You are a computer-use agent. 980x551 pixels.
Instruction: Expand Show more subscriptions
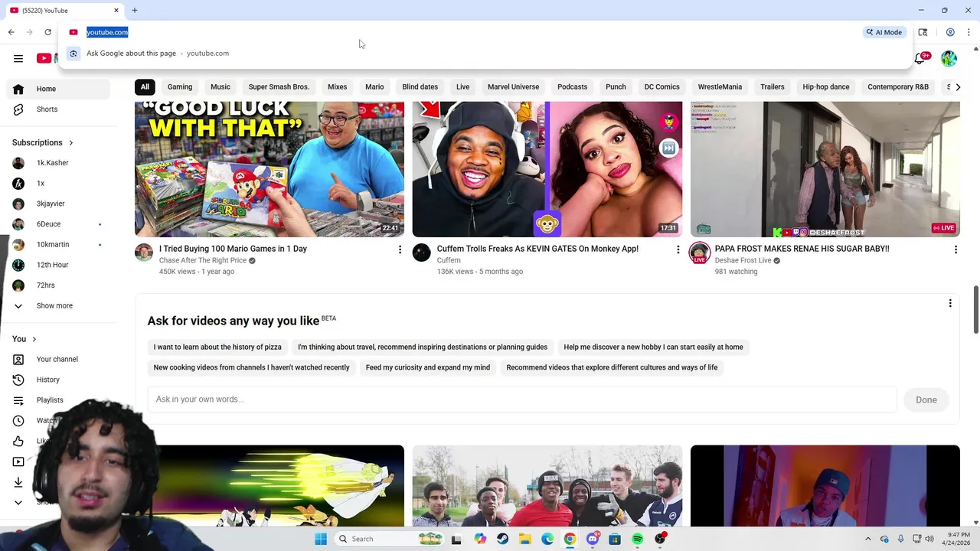click(x=54, y=306)
